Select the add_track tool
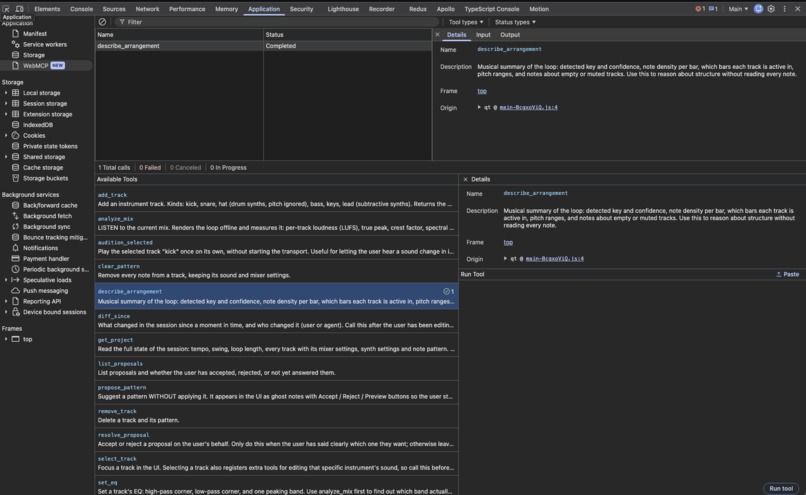 pyautogui.click(x=277, y=199)
